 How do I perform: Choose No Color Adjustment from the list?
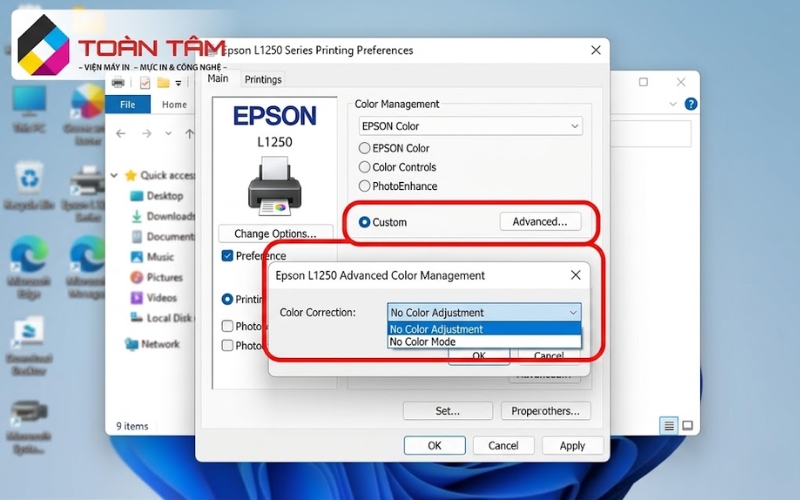click(484, 329)
